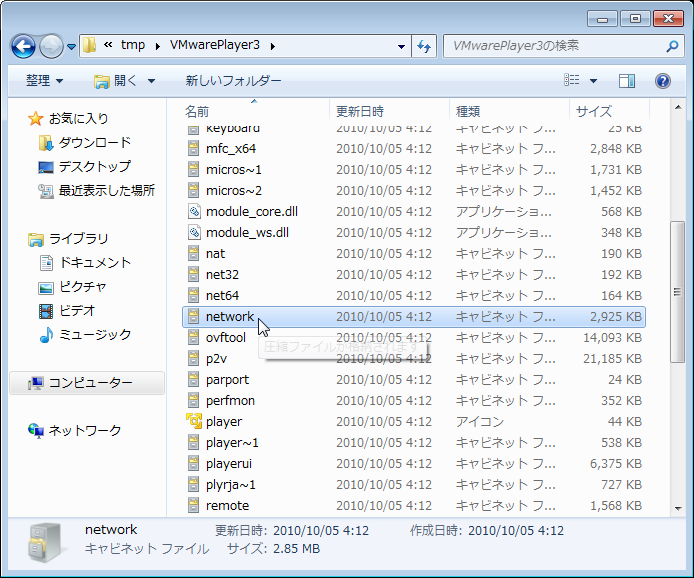Click the アイコン type cell

(x=480, y=421)
